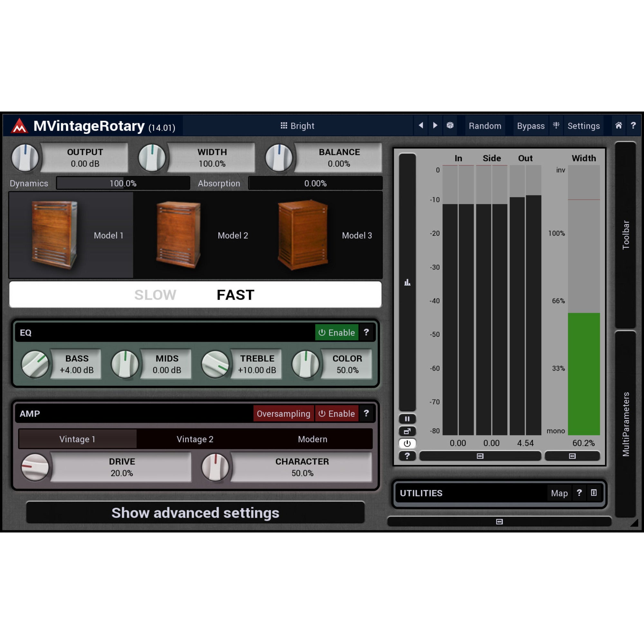644x644 pixels.
Task: Click the Map button in Utilities
Action: [x=559, y=493]
